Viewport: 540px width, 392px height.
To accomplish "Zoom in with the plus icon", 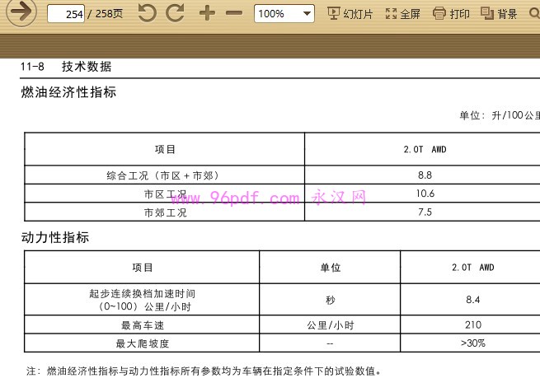I will pos(207,13).
